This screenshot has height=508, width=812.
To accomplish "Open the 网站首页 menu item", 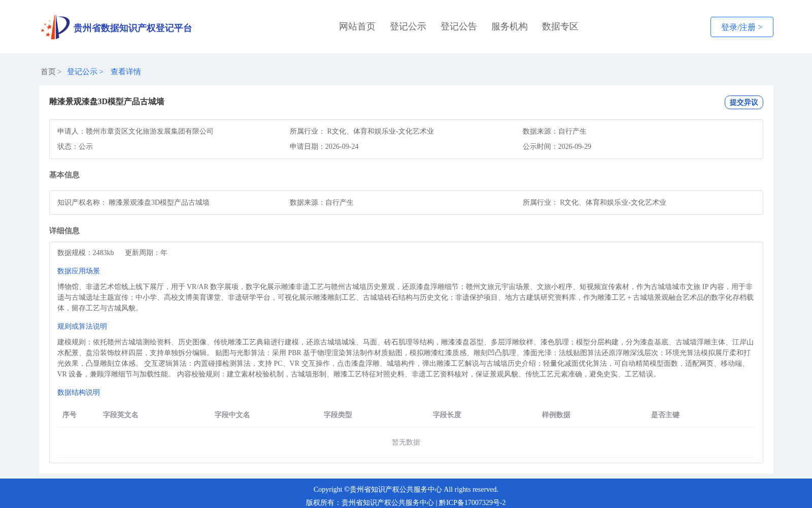I will click(x=357, y=26).
